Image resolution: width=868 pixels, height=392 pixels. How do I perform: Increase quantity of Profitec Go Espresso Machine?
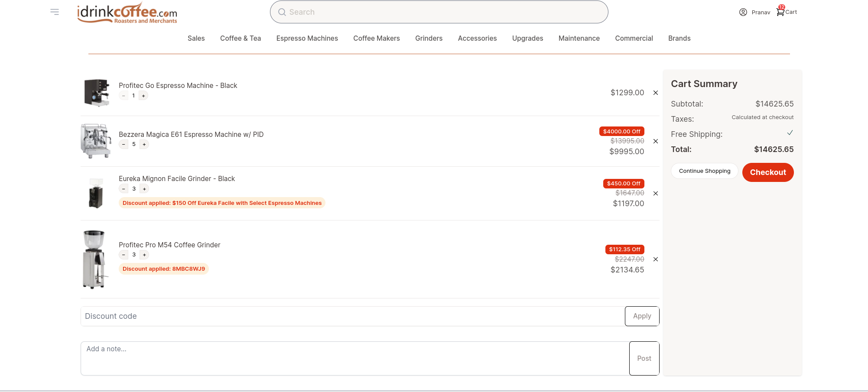tap(143, 96)
